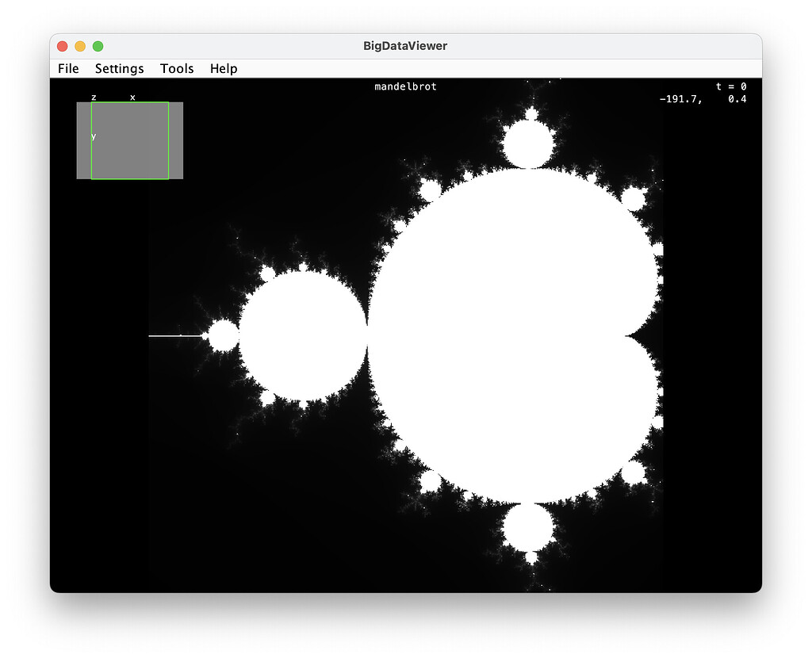Click the mandelbrot source name label
This screenshot has height=658, width=812.
pyautogui.click(x=404, y=86)
